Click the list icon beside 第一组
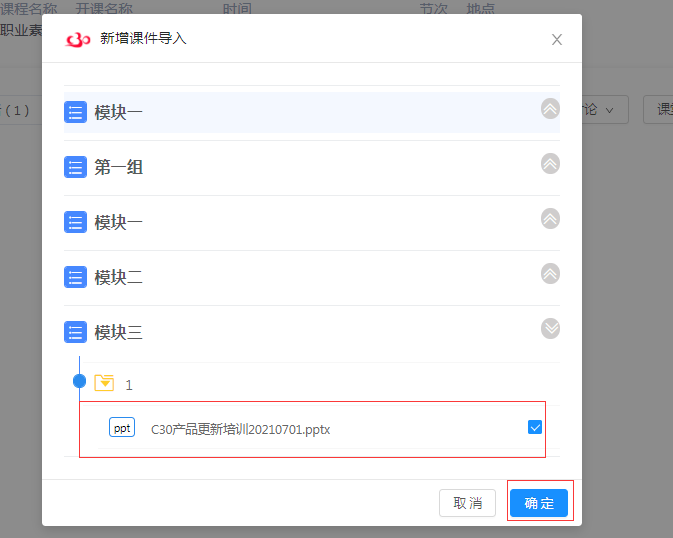 click(76, 167)
